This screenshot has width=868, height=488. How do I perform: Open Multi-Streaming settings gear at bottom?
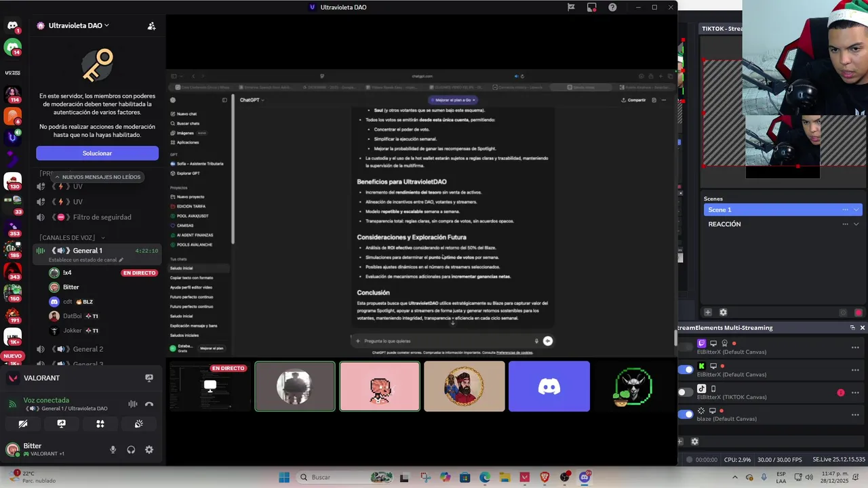click(x=694, y=441)
